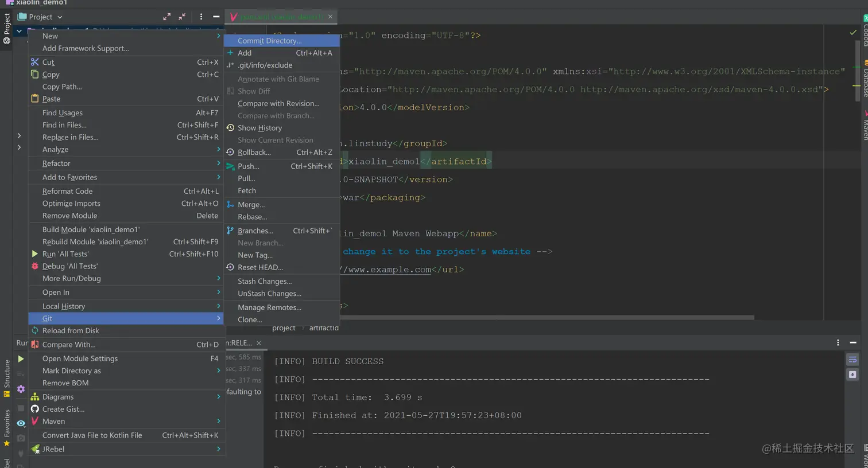This screenshot has width=868, height=468.
Task: Click the Cut scissors icon
Action: click(35, 62)
